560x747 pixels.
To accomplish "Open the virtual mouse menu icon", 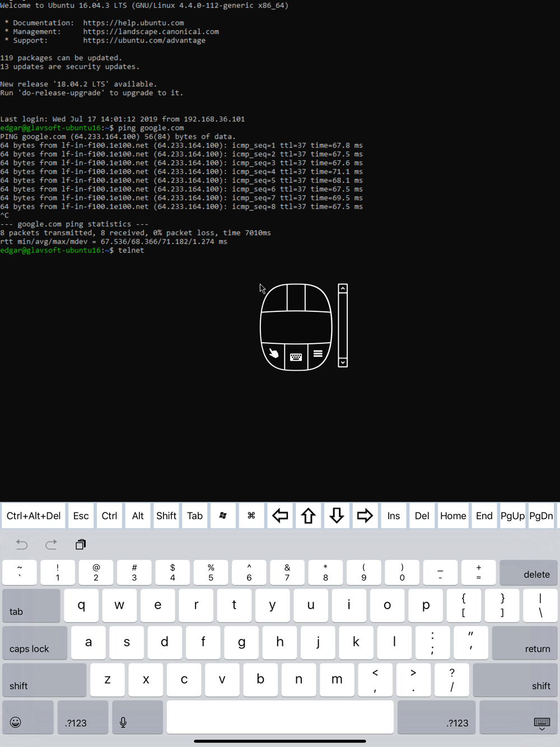I will pos(318,354).
